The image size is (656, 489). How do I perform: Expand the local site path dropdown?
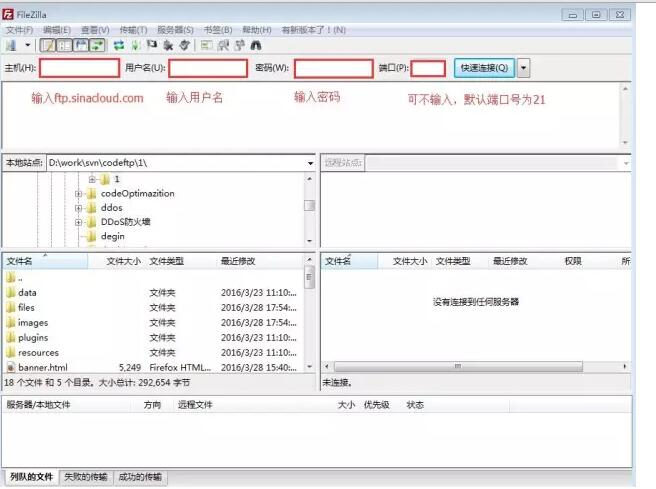point(308,162)
